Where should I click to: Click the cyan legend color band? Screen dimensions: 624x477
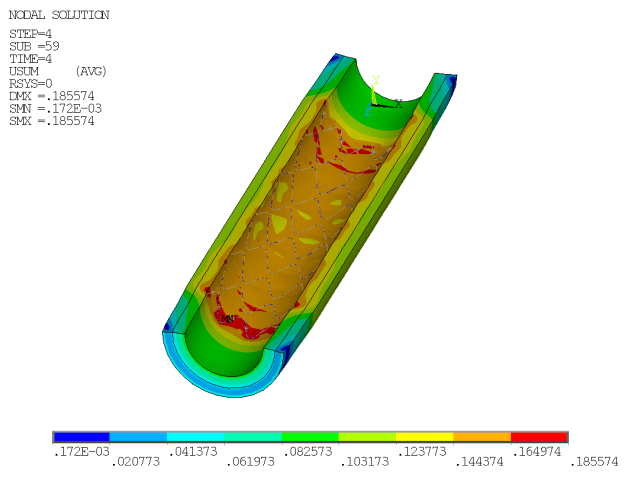pos(195,437)
